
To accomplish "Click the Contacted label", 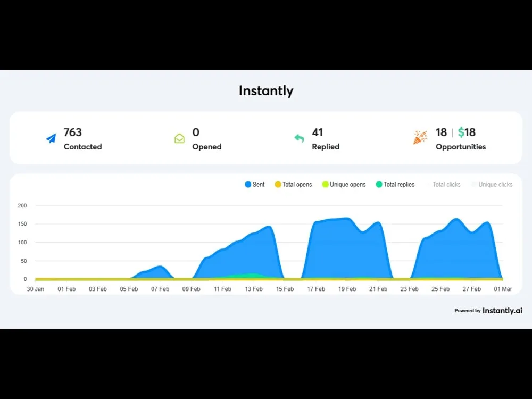I will (83, 147).
